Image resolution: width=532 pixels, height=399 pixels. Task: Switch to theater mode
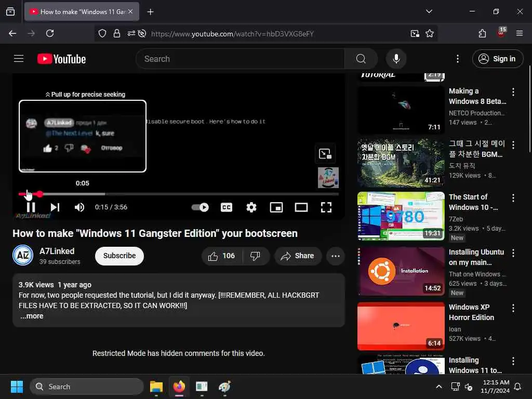coord(301,207)
